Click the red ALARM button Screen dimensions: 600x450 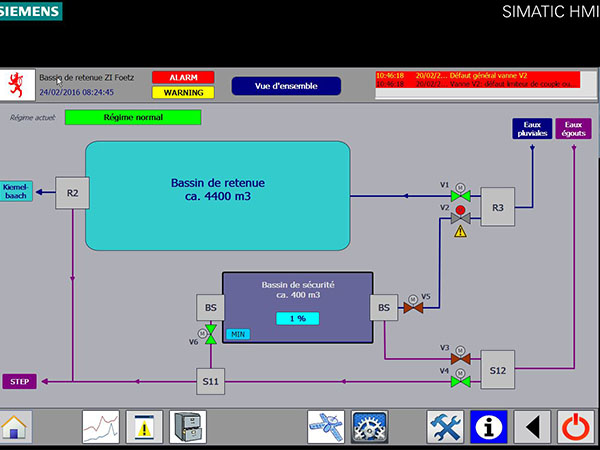183,77
